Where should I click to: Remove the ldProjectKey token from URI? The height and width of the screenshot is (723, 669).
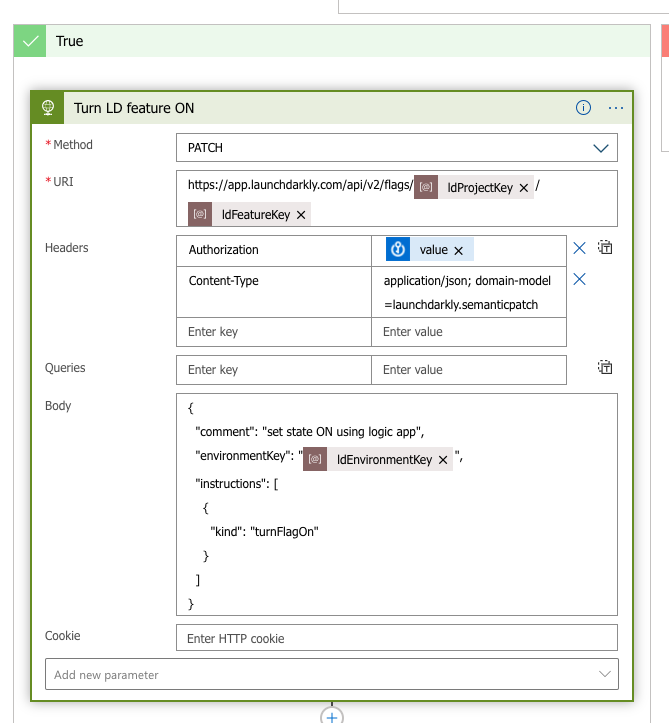(x=524, y=188)
